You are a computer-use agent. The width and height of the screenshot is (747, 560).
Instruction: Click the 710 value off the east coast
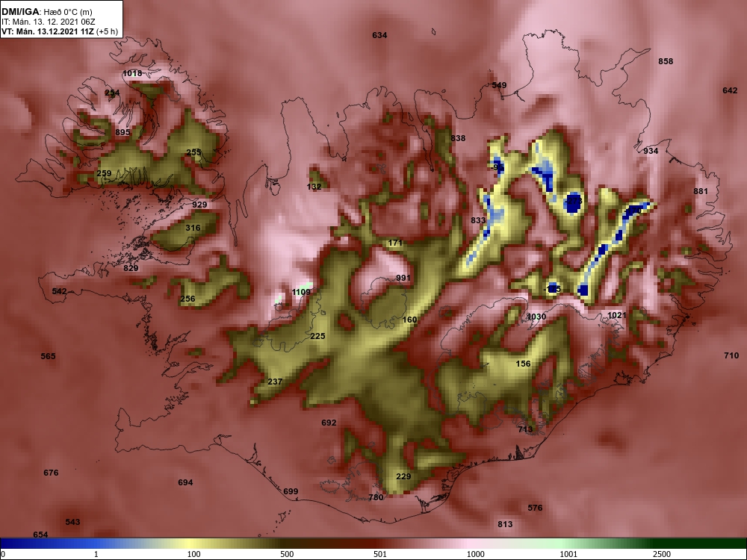pyautogui.click(x=731, y=355)
